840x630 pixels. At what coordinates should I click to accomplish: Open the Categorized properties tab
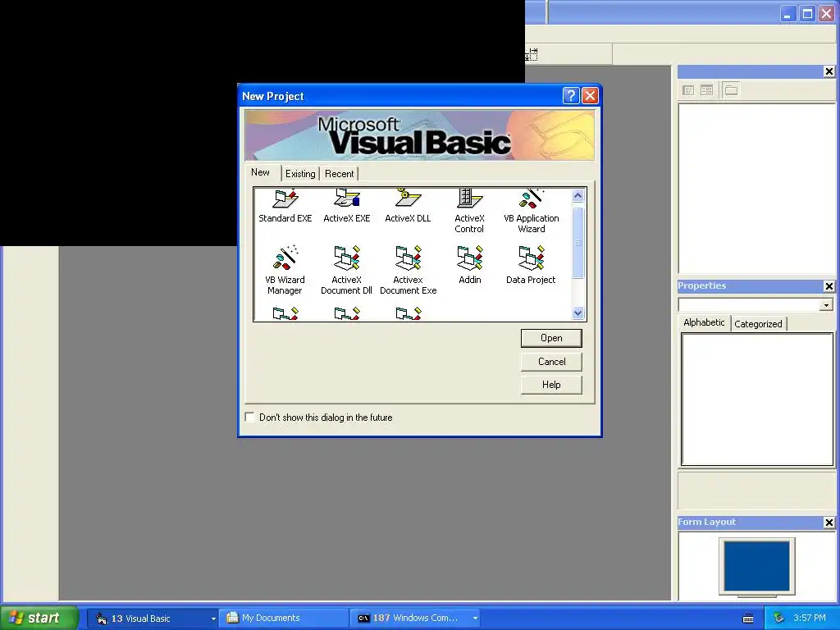tap(758, 323)
